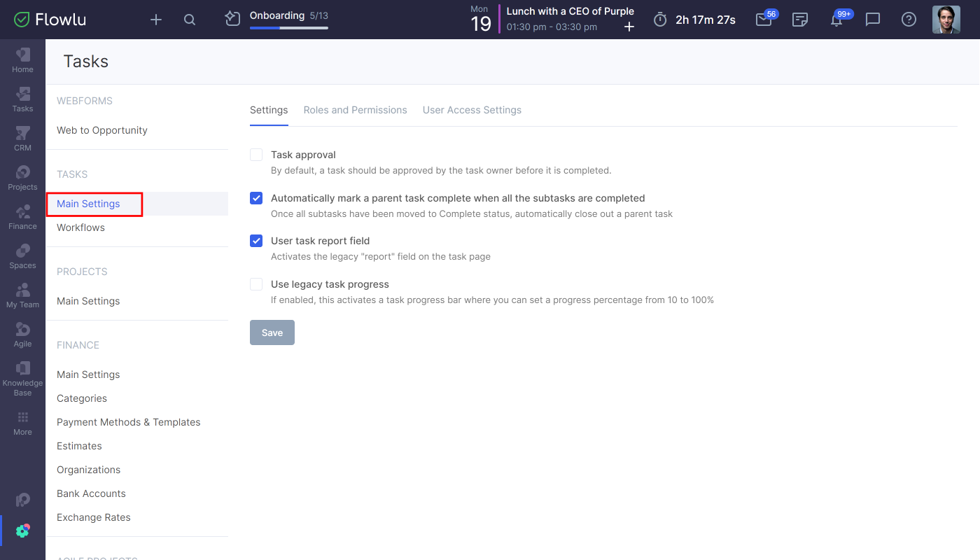Click the green settings gear icon
This screenshot has width=980, height=560.
[22, 531]
